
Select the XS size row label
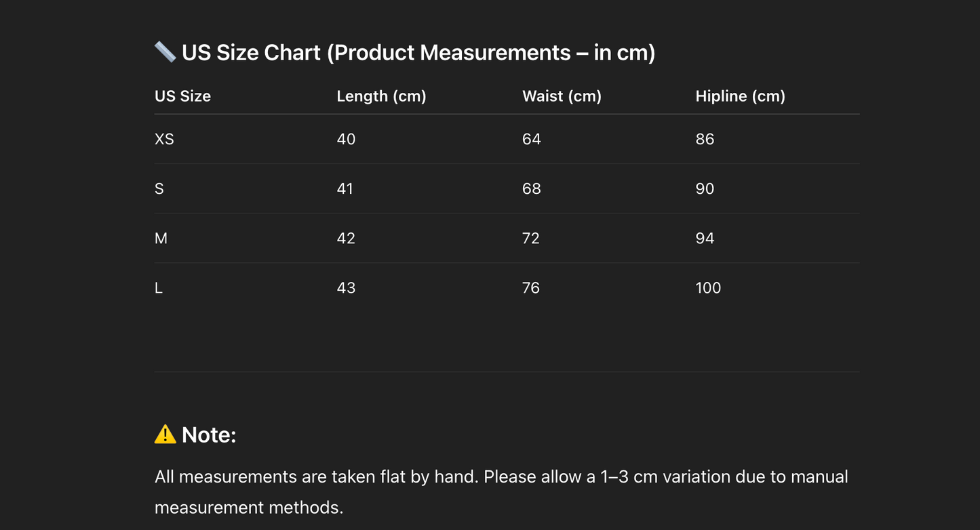164,139
